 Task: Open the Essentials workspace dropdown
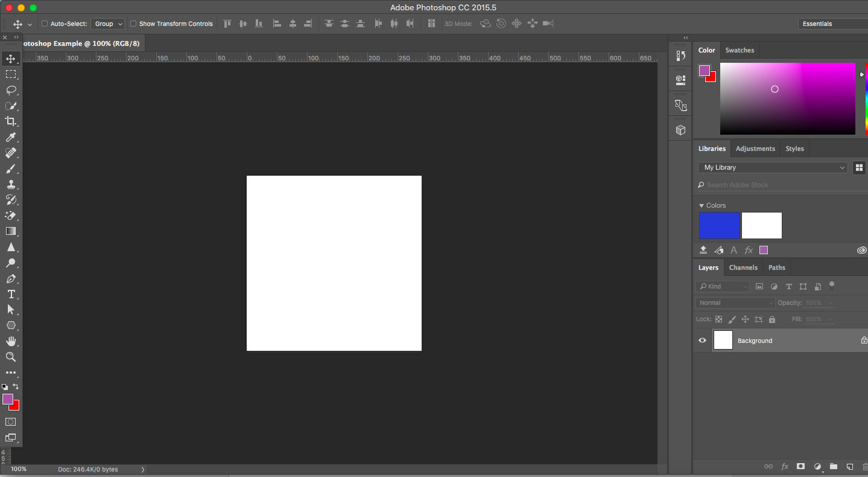[832, 24]
